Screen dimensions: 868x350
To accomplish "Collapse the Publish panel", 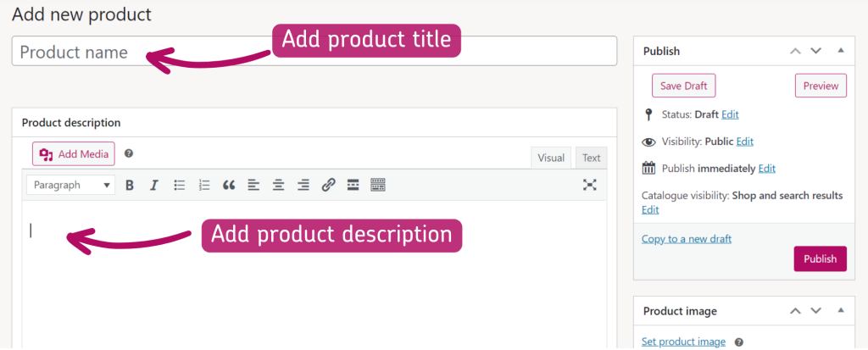I will point(840,51).
